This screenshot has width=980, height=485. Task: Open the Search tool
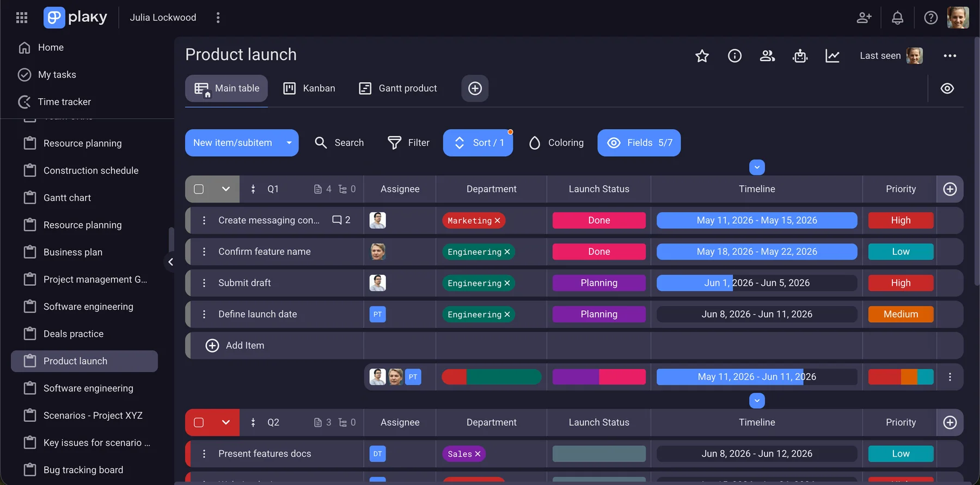pyautogui.click(x=339, y=143)
